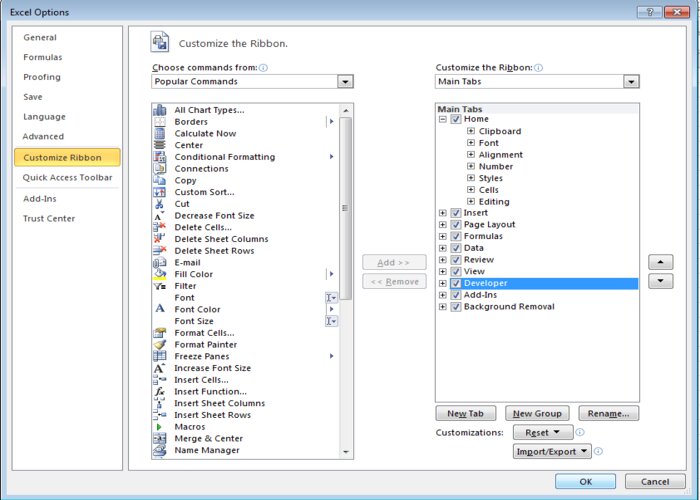Viewport: 700px width, 500px height.
Task: Click the Format Cells icon
Action: [x=159, y=333]
